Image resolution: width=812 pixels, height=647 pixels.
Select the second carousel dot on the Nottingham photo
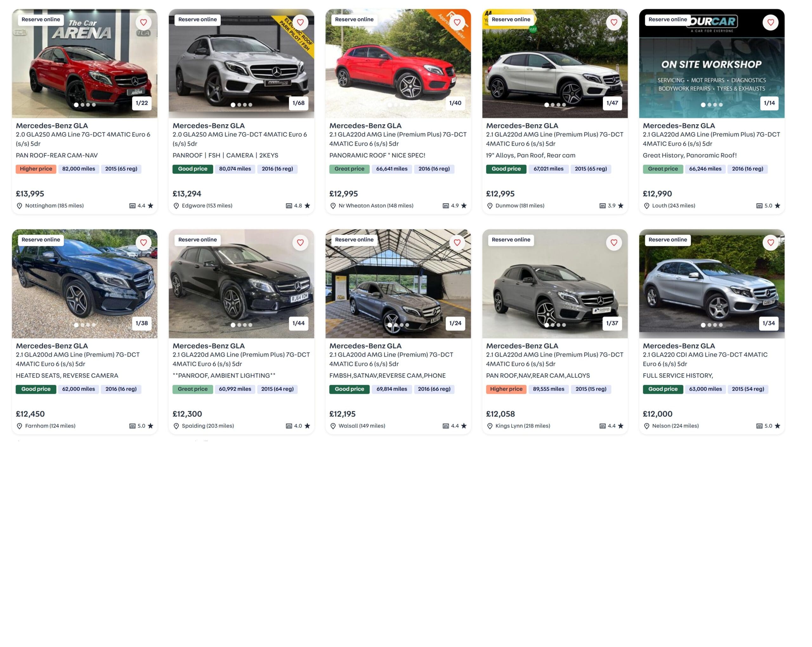[x=82, y=105]
